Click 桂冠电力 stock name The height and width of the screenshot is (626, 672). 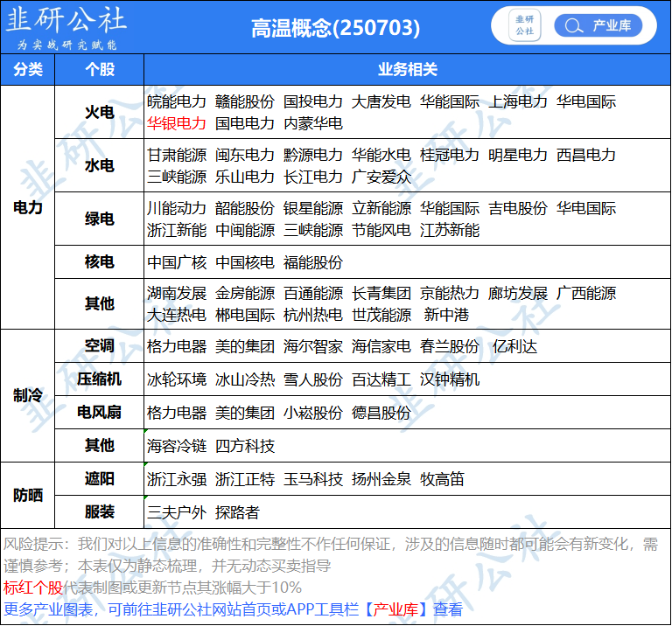pyautogui.click(x=449, y=155)
